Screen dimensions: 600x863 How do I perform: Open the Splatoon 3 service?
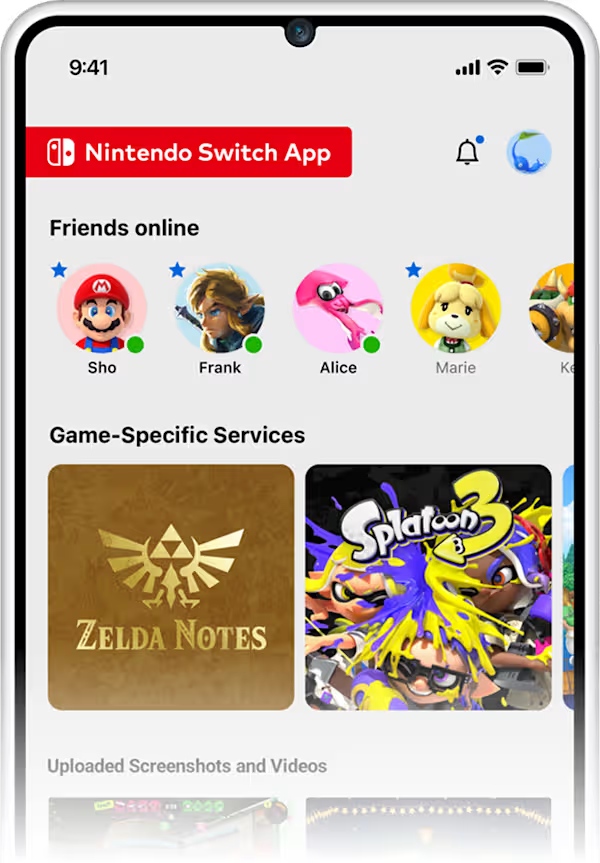pyautogui.click(x=428, y=587)
